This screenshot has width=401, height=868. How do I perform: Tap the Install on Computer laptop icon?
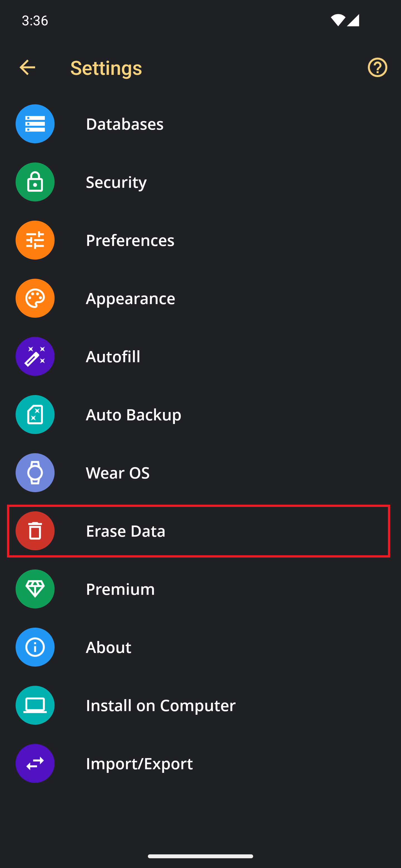(x=35, y=705)
